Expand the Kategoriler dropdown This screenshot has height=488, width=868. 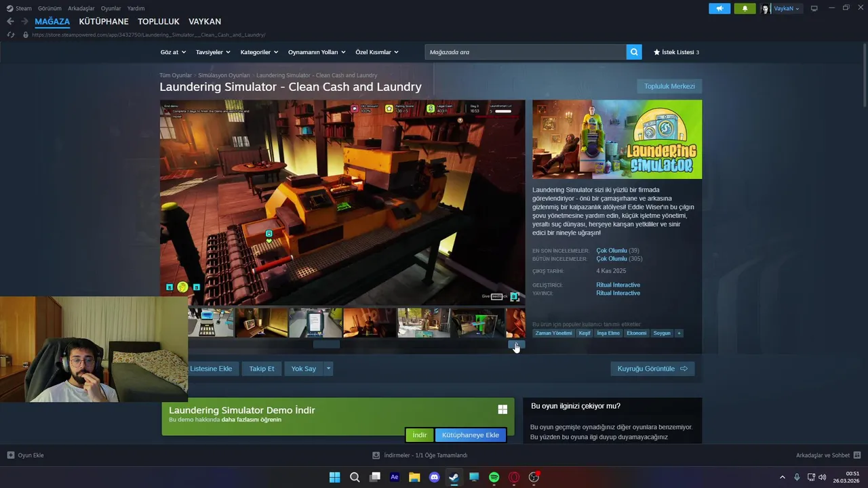click(259, 52)
